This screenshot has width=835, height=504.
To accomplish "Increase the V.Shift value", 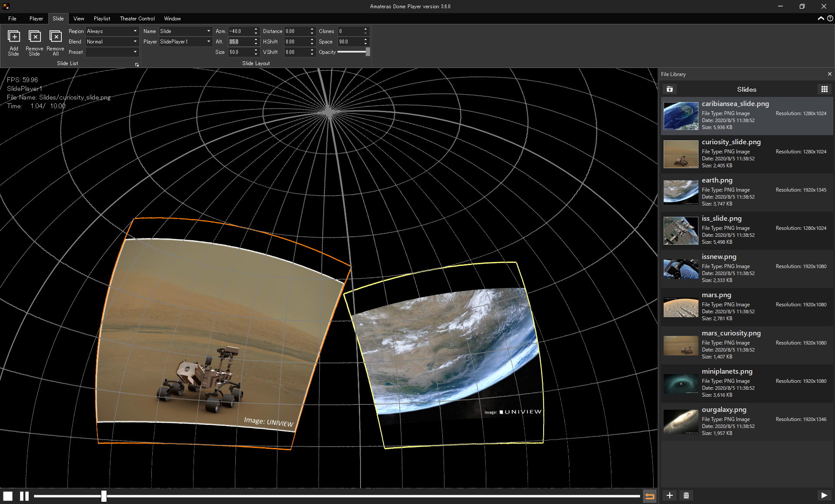I will tap(312, 50).
